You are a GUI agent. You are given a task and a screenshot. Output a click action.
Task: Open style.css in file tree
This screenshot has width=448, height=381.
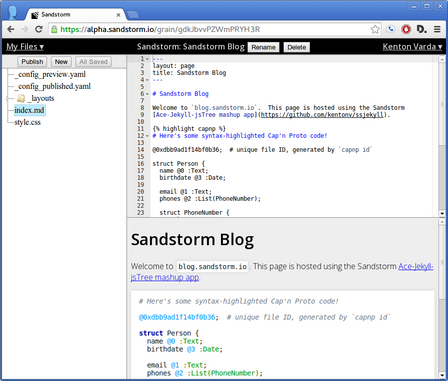(x=27, y=122)
